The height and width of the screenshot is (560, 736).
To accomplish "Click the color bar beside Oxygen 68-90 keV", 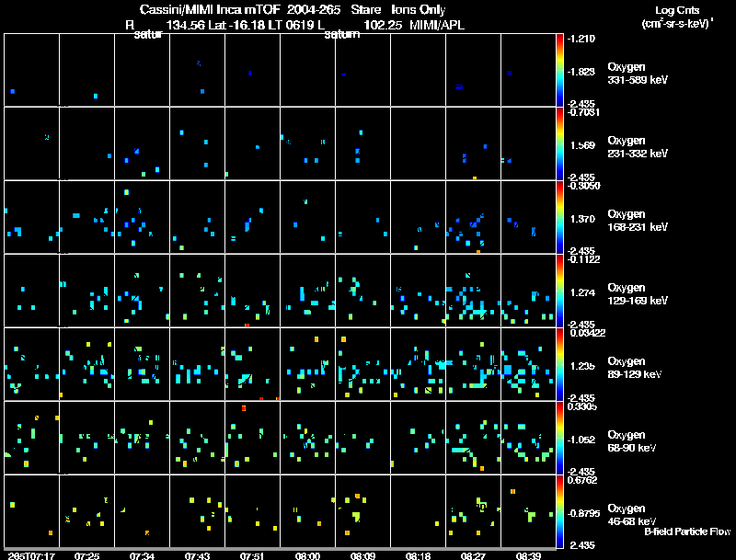I will pyautogui.click(x=559, y=438).
